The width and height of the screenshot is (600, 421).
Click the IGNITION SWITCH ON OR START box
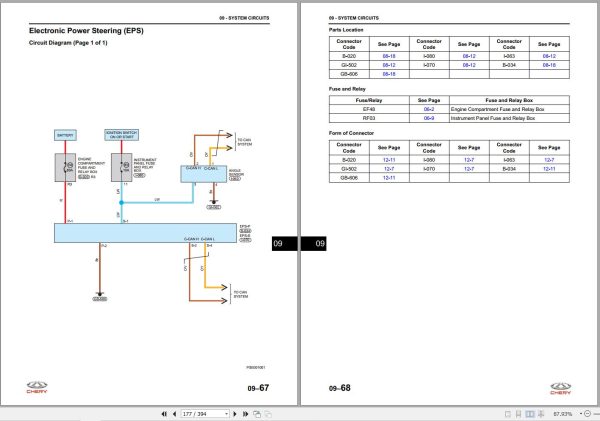(x=121, y=135)
